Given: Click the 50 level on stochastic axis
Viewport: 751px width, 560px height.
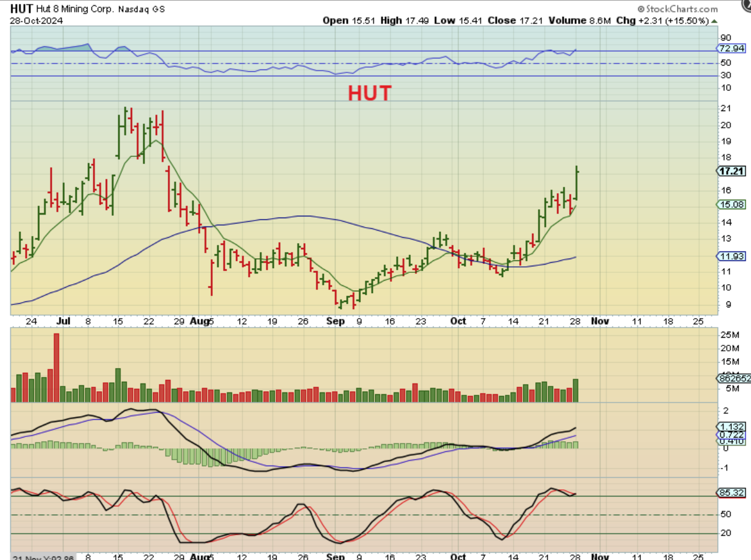Looking at the screenshot, I should [726, 515].
